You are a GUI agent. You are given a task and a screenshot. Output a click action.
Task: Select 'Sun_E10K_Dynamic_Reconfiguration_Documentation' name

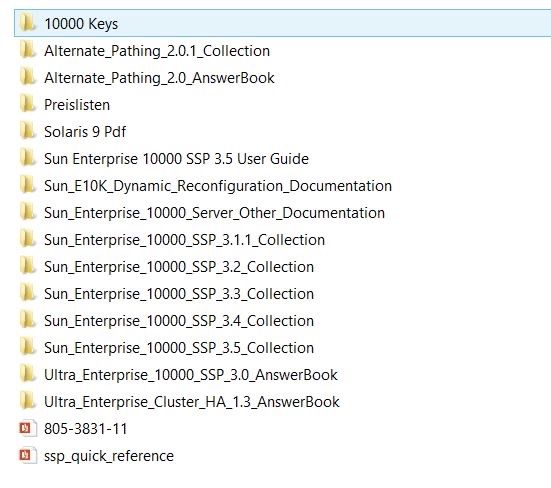pyautogui.click(x=218, y=186)
